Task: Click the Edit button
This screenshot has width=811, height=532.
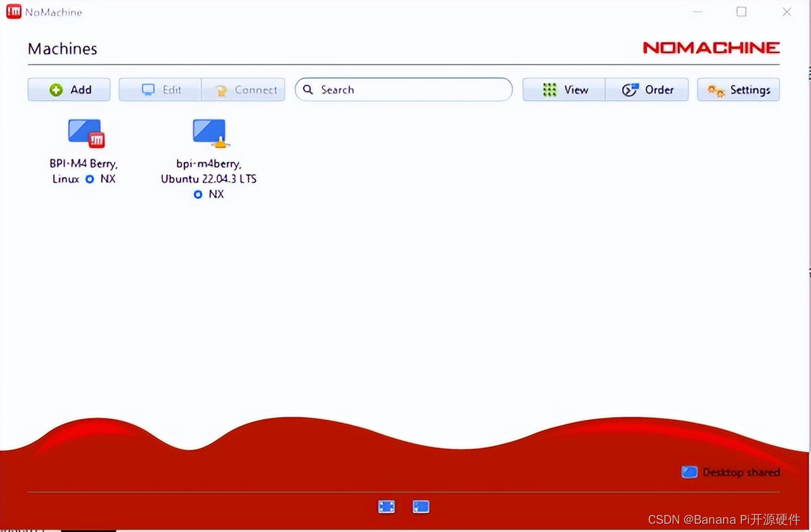Action: (160, 90)
